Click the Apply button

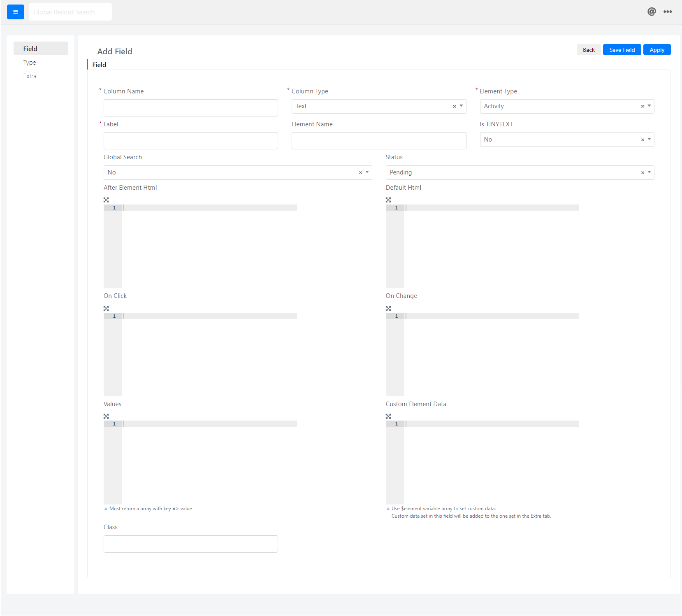click(657, 50)
